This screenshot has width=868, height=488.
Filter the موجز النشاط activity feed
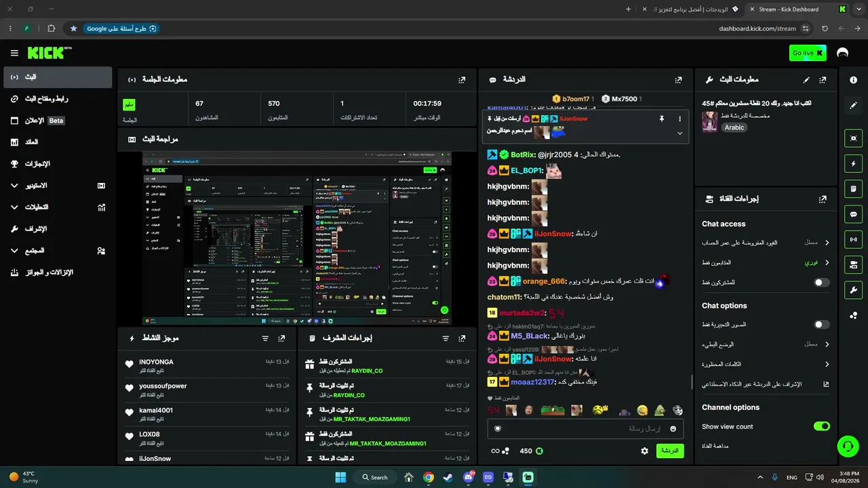click(x=265, y=338)
